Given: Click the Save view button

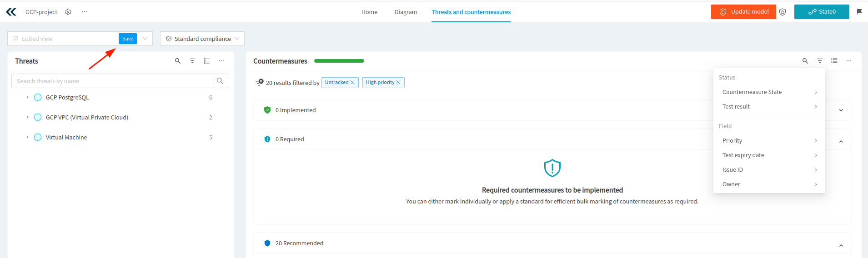Looking at the screenshot, I should pos(128,39).
